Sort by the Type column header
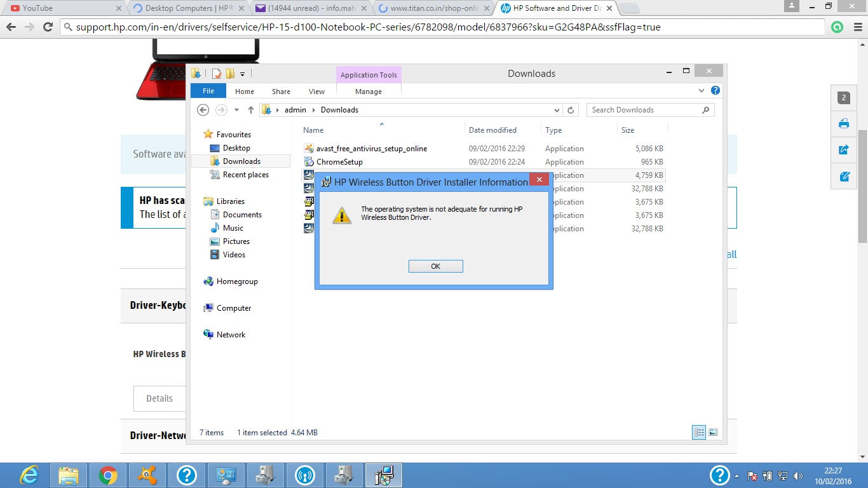868x488 pixels. point(553,130)
